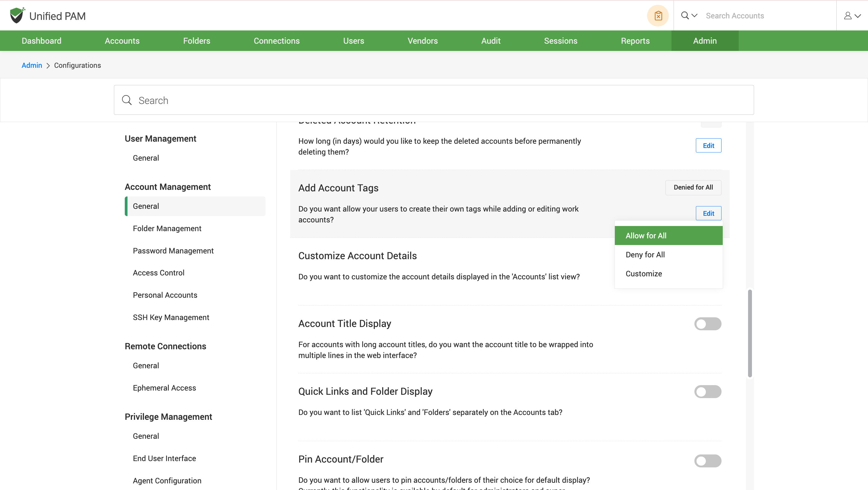Image resolution: width=868 pixels, height=490 pixels.
Task: Choose Deny for All option
Action: click(645, 255)
